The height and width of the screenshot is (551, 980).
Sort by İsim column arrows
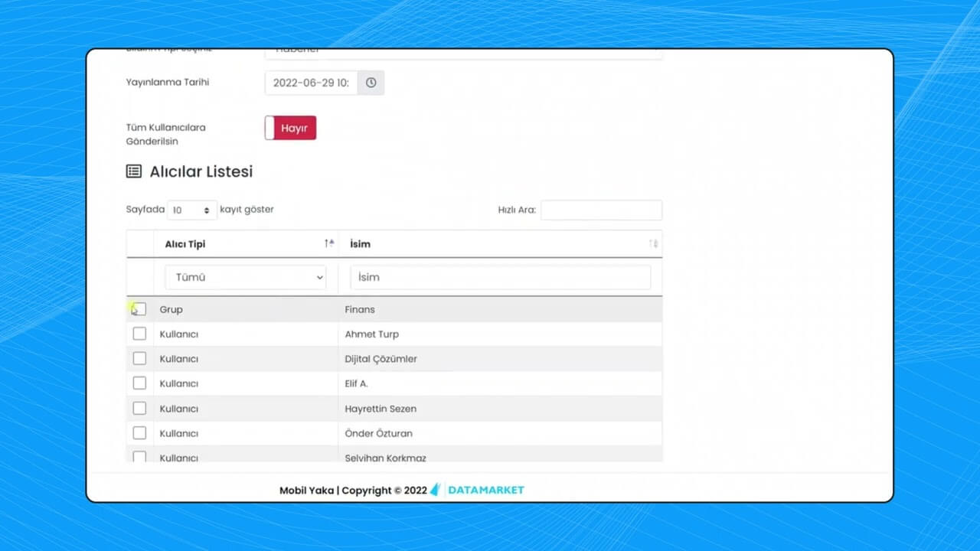(x=653, y=243)
